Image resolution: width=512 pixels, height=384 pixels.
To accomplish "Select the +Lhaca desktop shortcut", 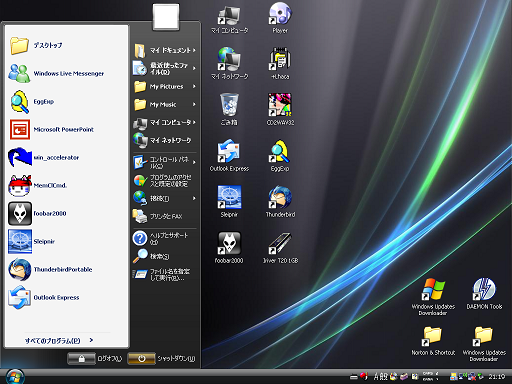I will pyautogui.click(x=280, y=64).
